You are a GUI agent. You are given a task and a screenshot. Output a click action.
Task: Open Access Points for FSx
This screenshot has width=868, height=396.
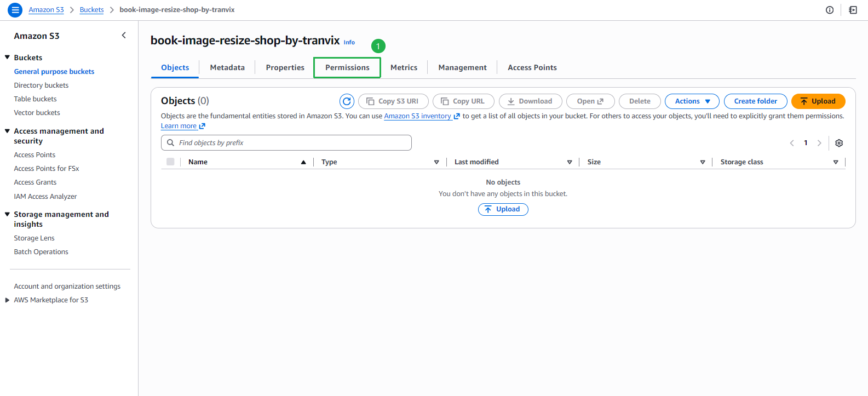click(x=47, y=169)
